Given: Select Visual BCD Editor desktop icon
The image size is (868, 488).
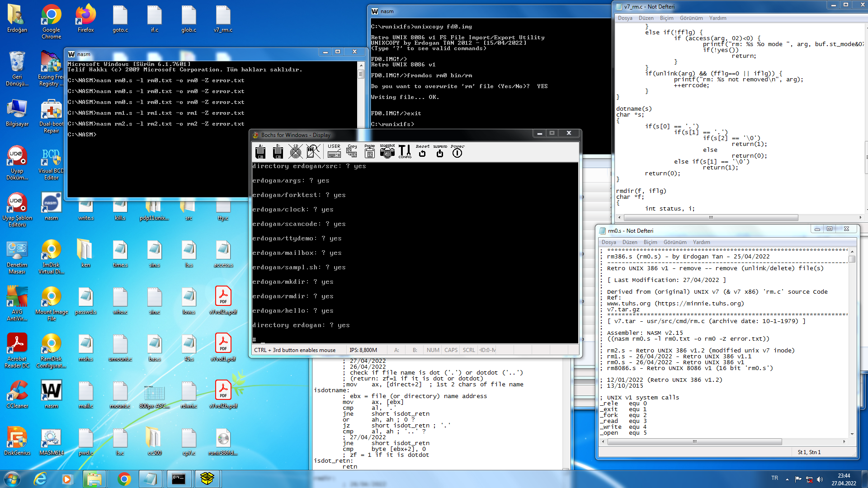Looking at the screenshot, I should (51, 163).
